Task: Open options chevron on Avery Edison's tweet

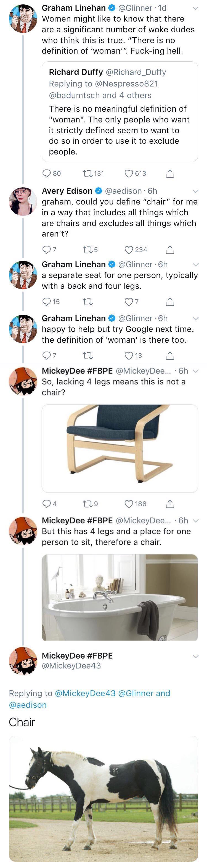Action: coord(195,192)
